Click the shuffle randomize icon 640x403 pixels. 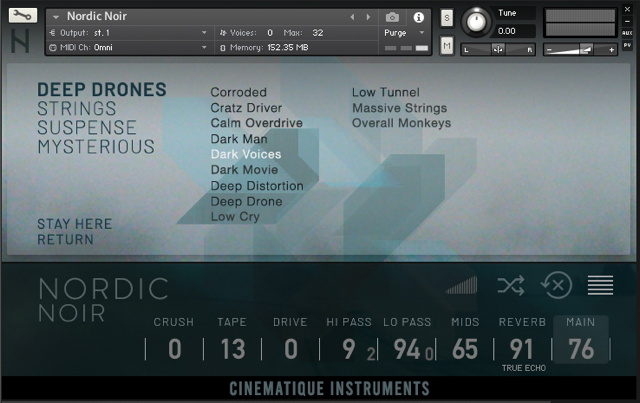(x=510, y=286)
